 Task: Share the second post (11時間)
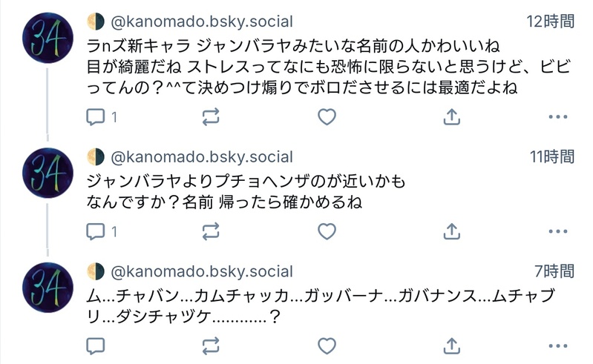point(451,231)
